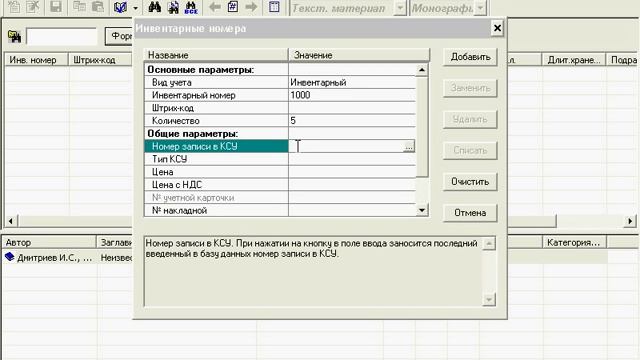640x360 pixels.
Task: Click the 'Название' column header
Action: tap(216, 55)
